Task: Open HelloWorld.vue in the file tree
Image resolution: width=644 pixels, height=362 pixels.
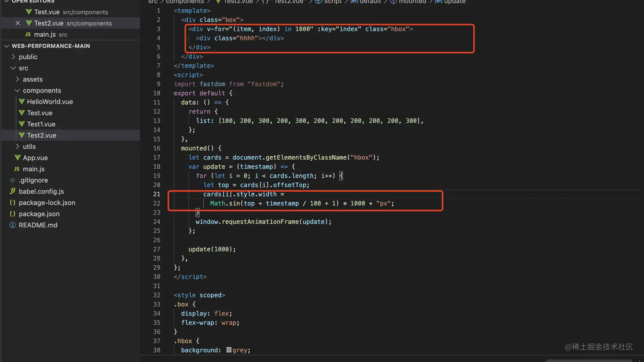Action: coord(50,101)
